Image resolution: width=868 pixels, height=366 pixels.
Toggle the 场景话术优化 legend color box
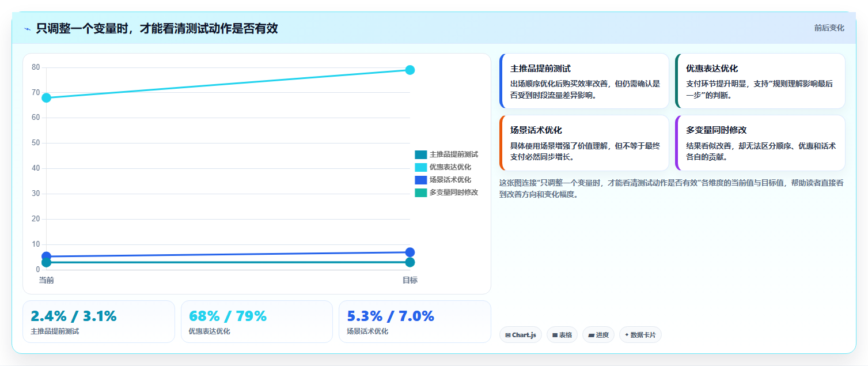point(420,180)
